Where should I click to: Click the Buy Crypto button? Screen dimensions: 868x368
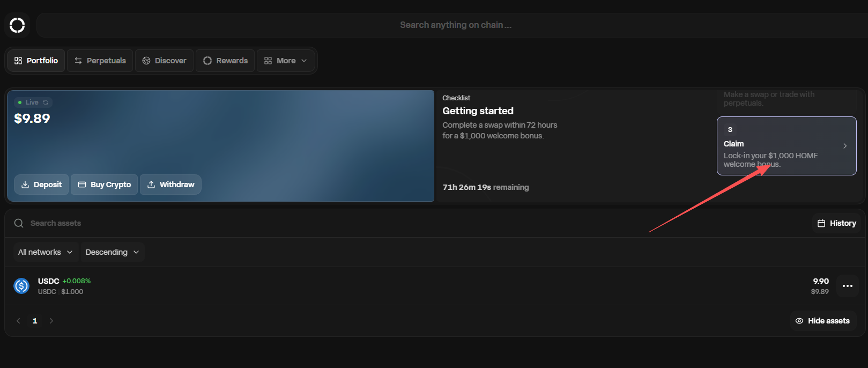pos(105,185)
